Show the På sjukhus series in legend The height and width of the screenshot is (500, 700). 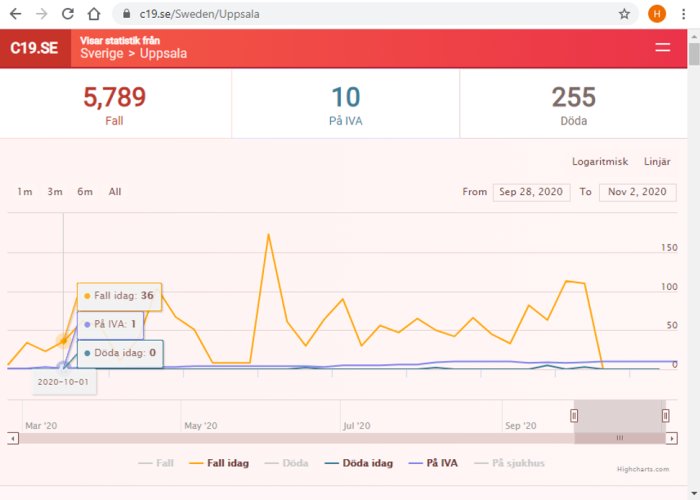tap(509, 463)
